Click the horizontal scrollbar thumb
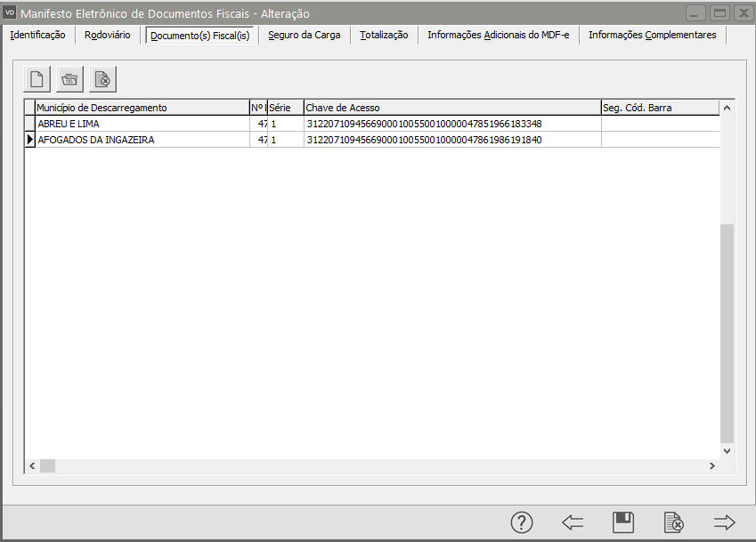 click(x=48, y=465)
